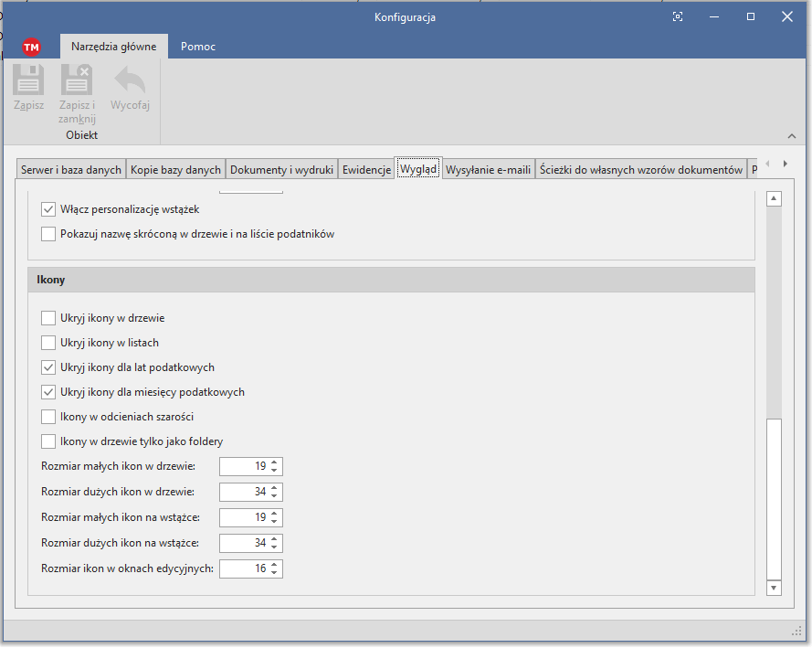
Task: Switch to the Wysyłanie e-maili tab
Action: (488, 170)
